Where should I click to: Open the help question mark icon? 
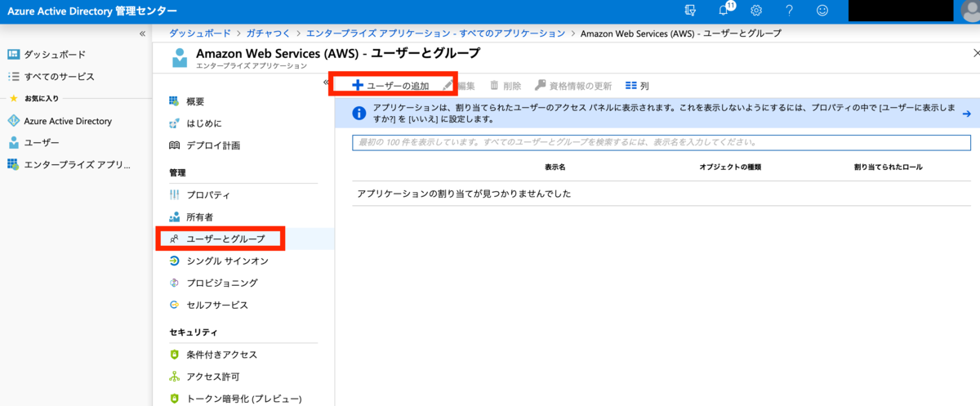(x=789, y=11)
